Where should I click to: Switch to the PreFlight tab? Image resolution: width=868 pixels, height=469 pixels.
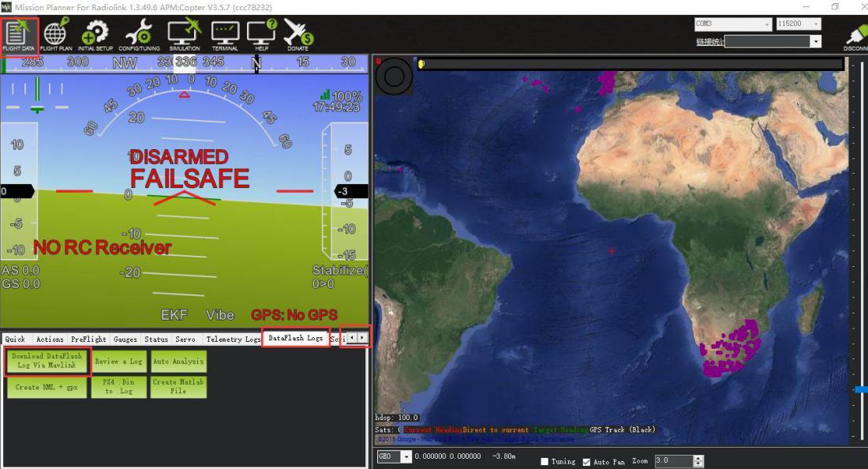(88, 339)
